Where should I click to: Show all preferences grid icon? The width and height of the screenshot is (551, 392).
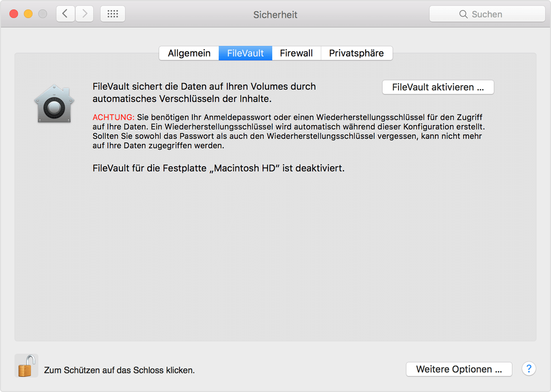tap(112, 14)
